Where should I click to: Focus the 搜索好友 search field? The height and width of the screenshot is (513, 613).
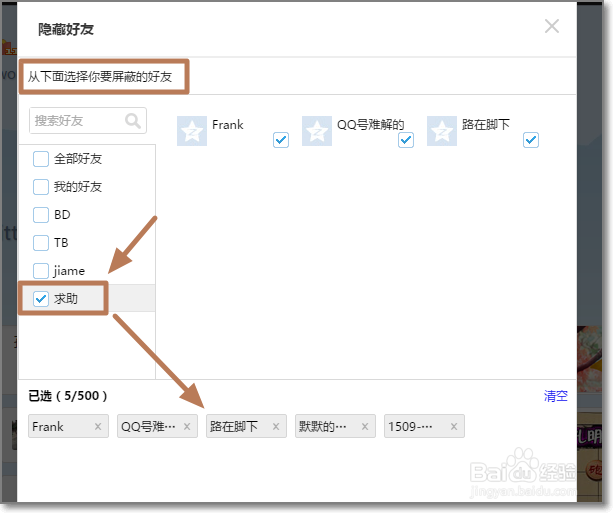click(88, 121)
